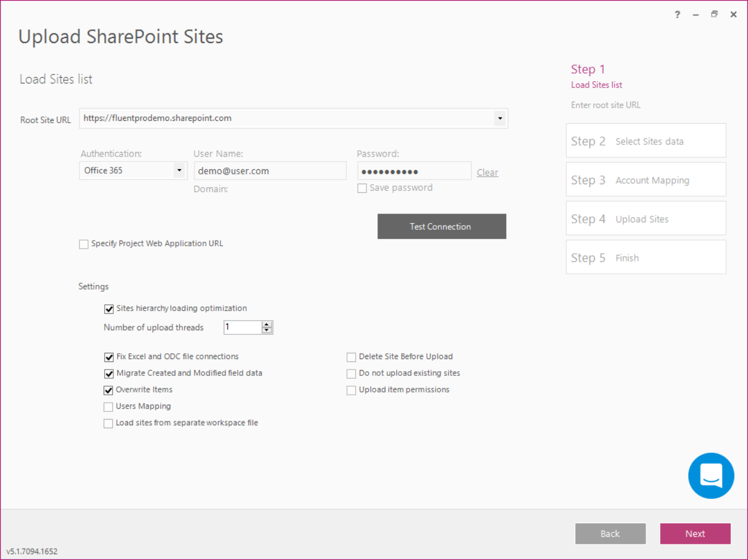Uncheck the Overwrite Items option
The width and height of the screenshot is (748, 560).
coord(108,390)
